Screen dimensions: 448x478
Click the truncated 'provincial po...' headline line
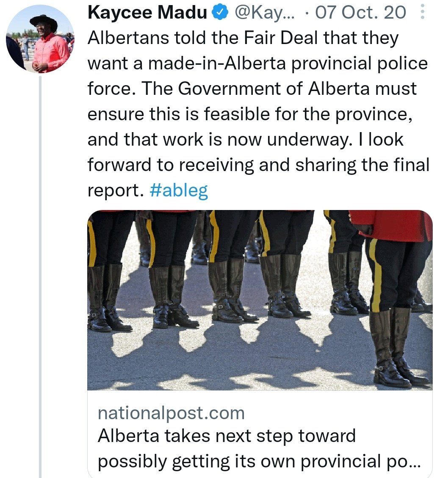[259, 461]
